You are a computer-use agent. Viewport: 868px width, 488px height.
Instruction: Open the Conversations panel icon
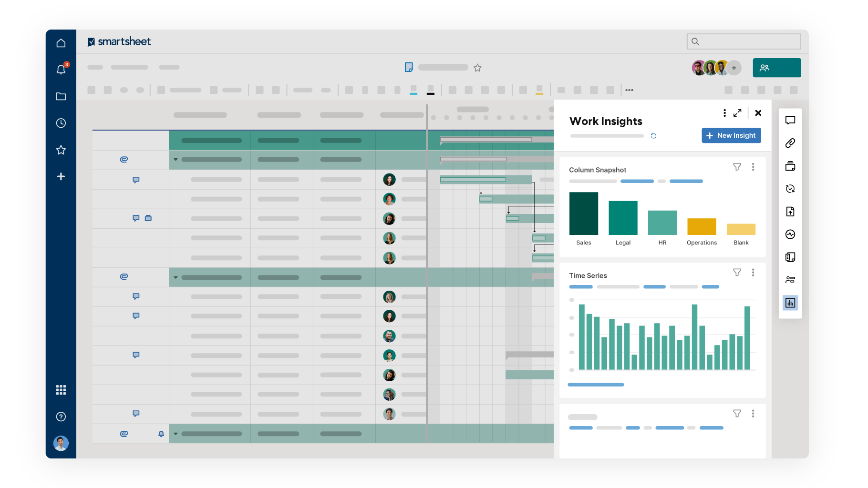point(790,120)
